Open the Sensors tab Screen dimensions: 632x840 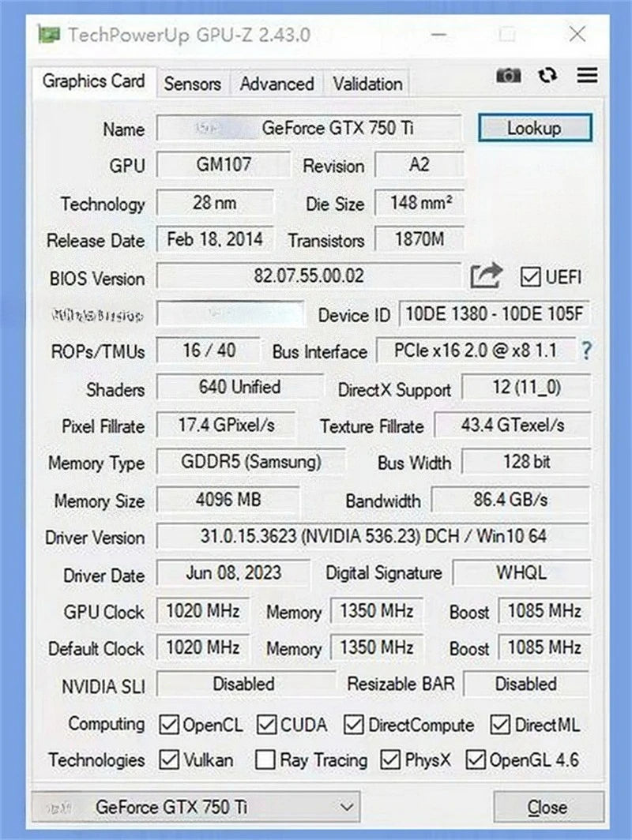click(x=193, y=84)
